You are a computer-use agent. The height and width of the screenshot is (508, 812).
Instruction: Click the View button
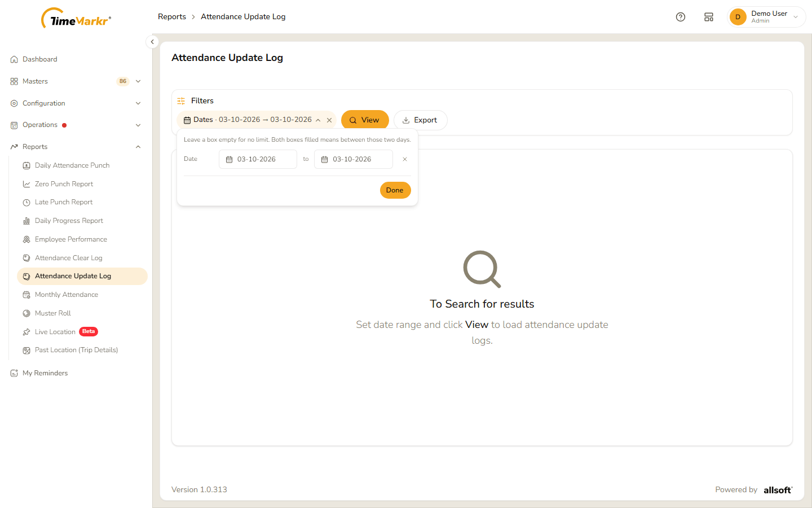coord(365,120)
